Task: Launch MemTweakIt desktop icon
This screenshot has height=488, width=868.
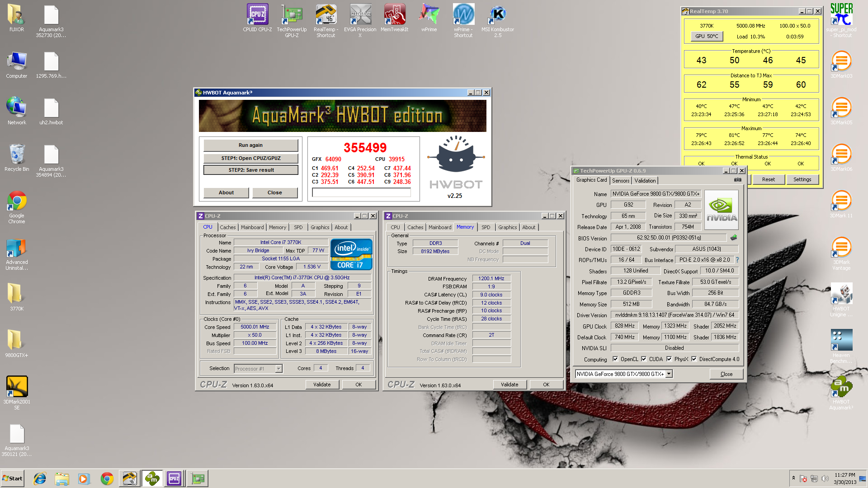Action: (x=394, y=18)
